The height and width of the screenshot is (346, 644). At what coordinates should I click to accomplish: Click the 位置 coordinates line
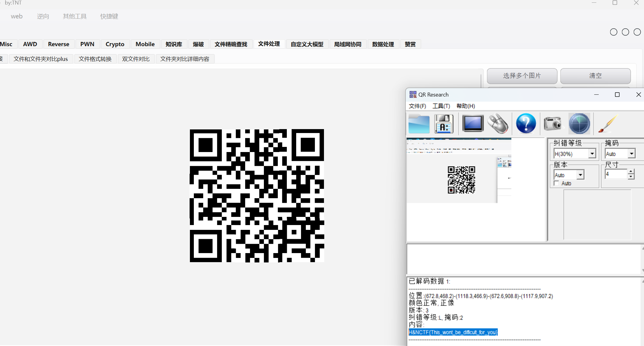tap(481, 296)
